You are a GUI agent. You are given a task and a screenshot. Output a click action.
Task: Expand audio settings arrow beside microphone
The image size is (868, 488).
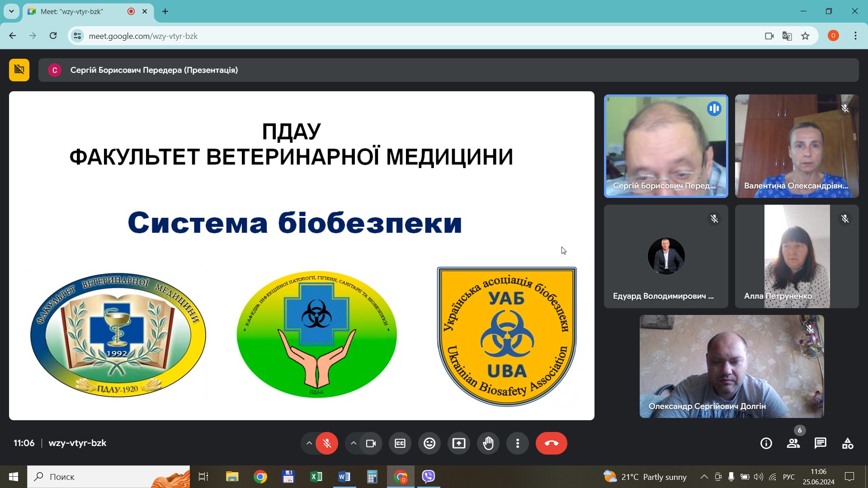coord(309,443)
